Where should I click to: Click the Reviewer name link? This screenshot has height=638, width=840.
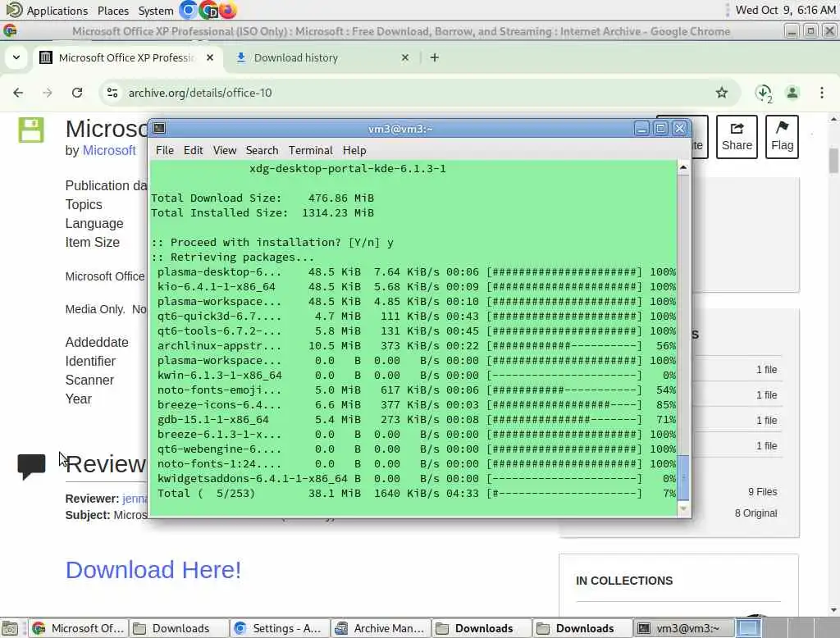coord(135,499)
